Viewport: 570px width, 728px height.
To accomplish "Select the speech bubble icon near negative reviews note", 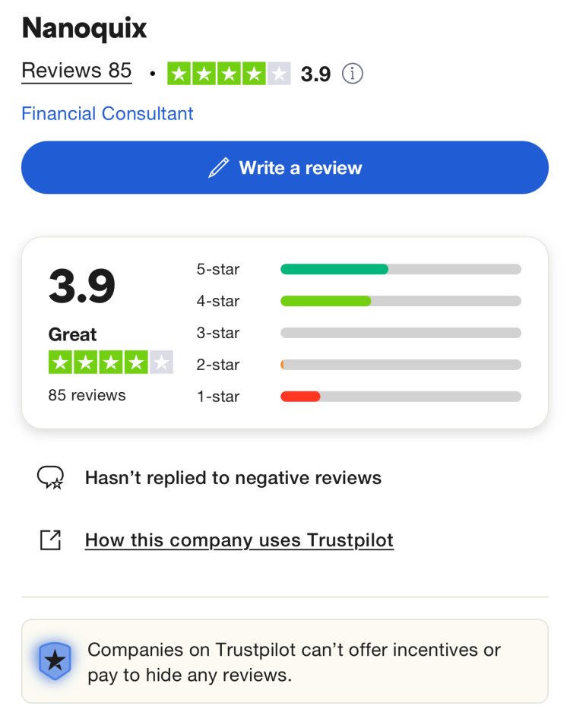I will tap(51, 477).
